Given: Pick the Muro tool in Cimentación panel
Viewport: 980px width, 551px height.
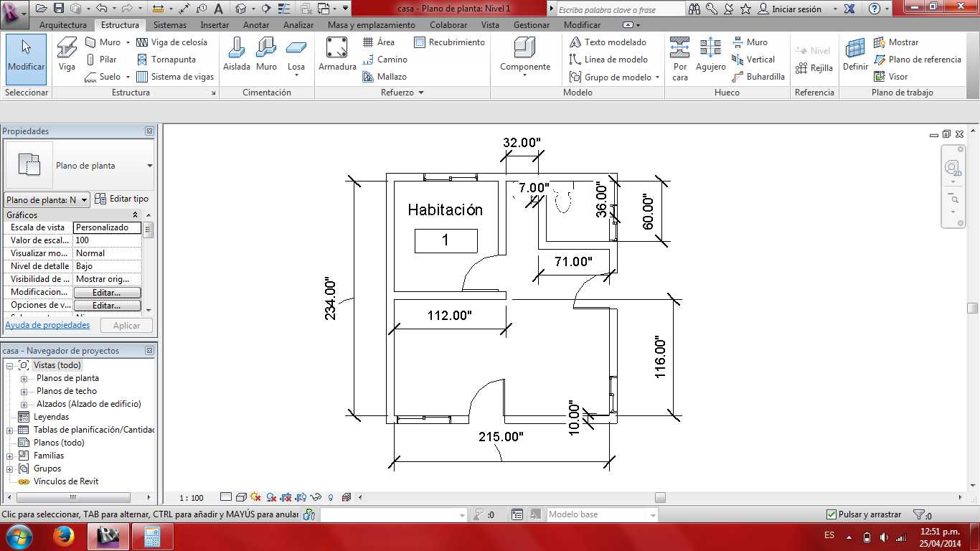Looking at the screenshot, I should 266,55.
